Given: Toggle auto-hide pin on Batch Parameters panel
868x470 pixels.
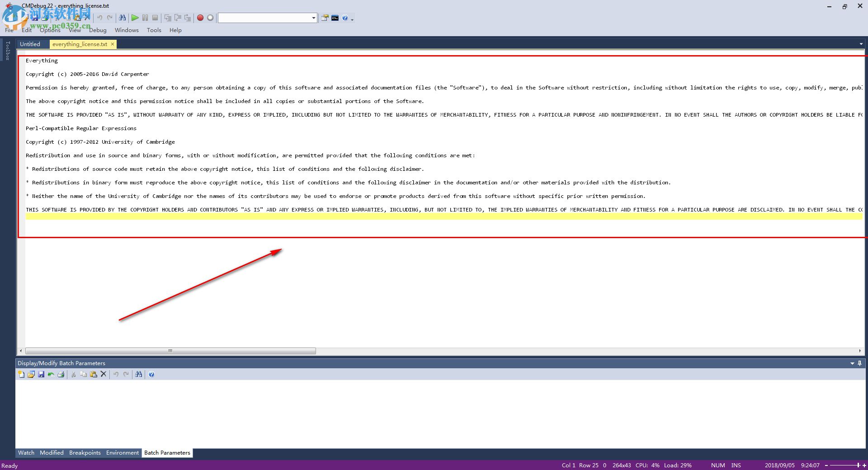Looking at the screenshot, I should pos(860,363).
